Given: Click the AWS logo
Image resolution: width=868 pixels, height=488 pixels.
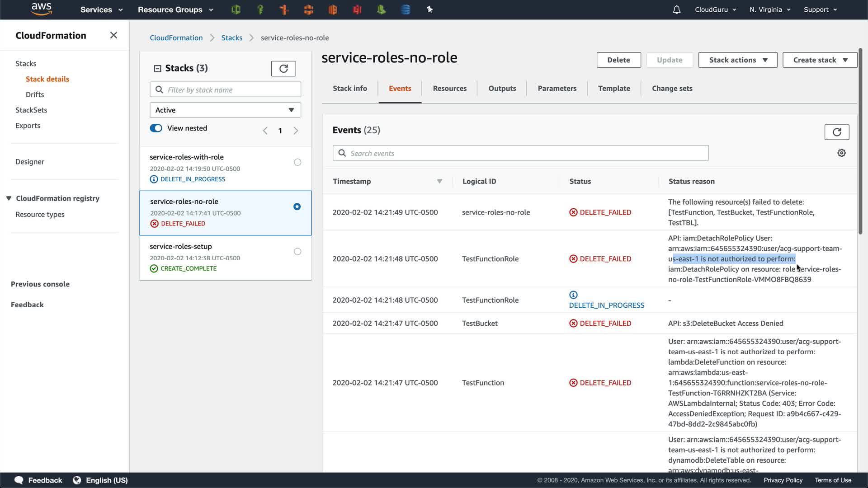Looking at the screenshot, I should pyautogui.click(x=42, y=9).
